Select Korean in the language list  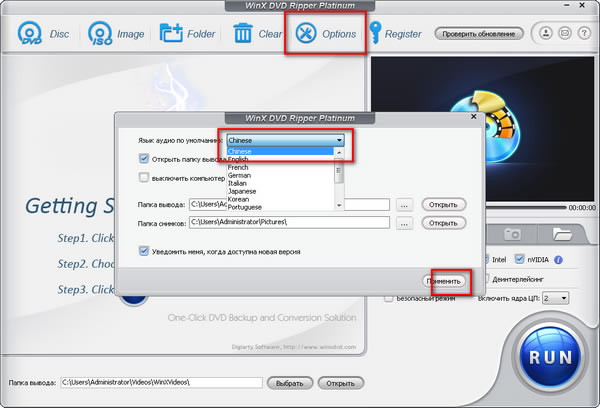point(280,199)
